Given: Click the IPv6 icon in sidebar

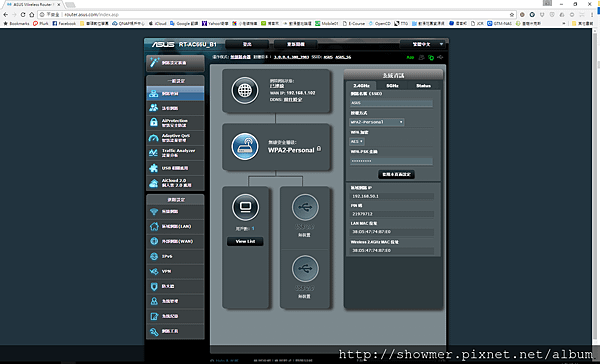Looking at the screenshot, I should pyautogui.click(x=154, y=256).
